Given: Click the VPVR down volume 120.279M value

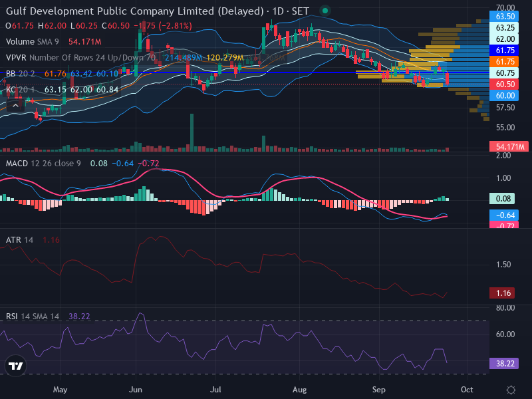Looking at the screenshot, I should coord(225,58).
